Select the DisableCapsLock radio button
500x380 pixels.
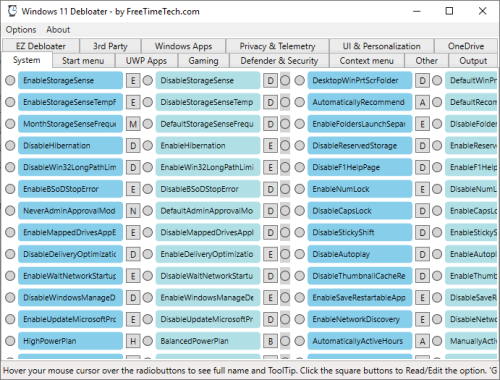coord(300,211)
